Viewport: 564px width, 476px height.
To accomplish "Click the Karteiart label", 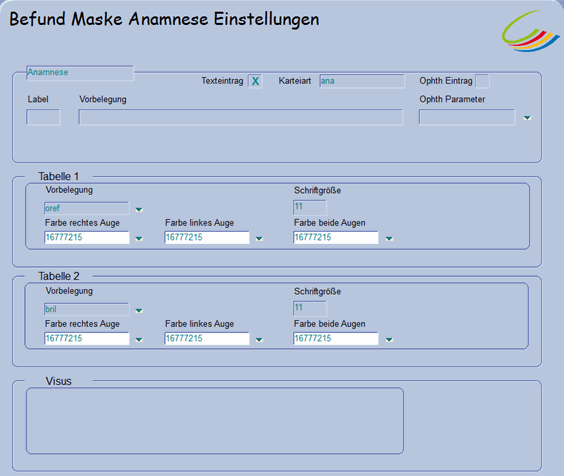I will tap(295, 81).
